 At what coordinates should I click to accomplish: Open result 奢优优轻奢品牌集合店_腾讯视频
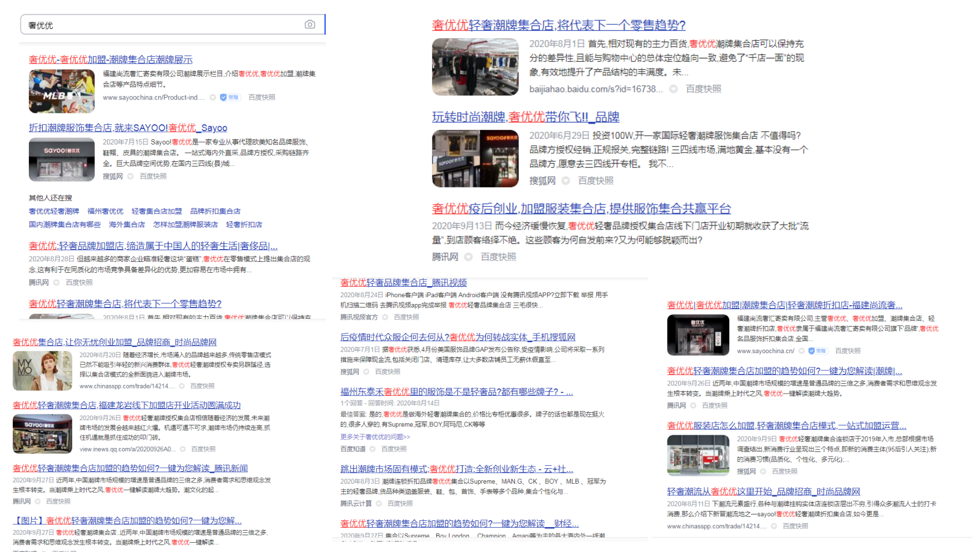tap(403, 283)
